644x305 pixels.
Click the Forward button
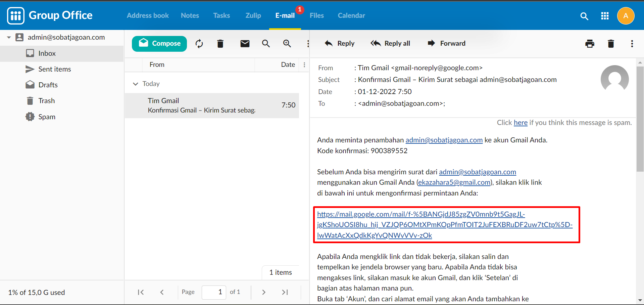(x=446, y=43)
